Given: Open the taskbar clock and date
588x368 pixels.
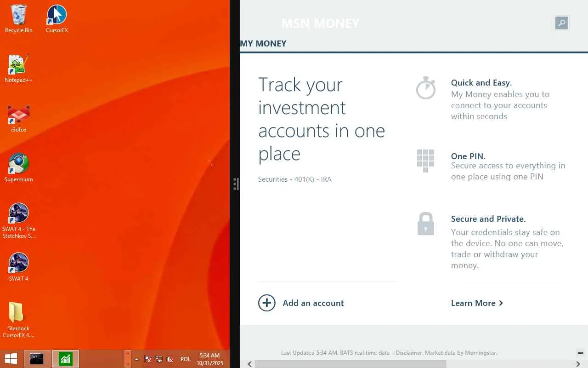Looking at the screenshot, I should pos(209,359).
